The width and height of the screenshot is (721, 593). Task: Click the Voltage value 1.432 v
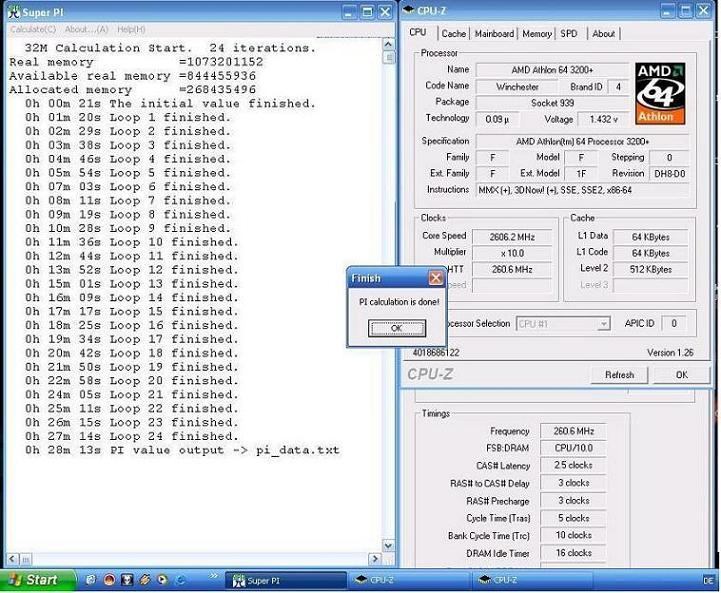click(603, 120)
